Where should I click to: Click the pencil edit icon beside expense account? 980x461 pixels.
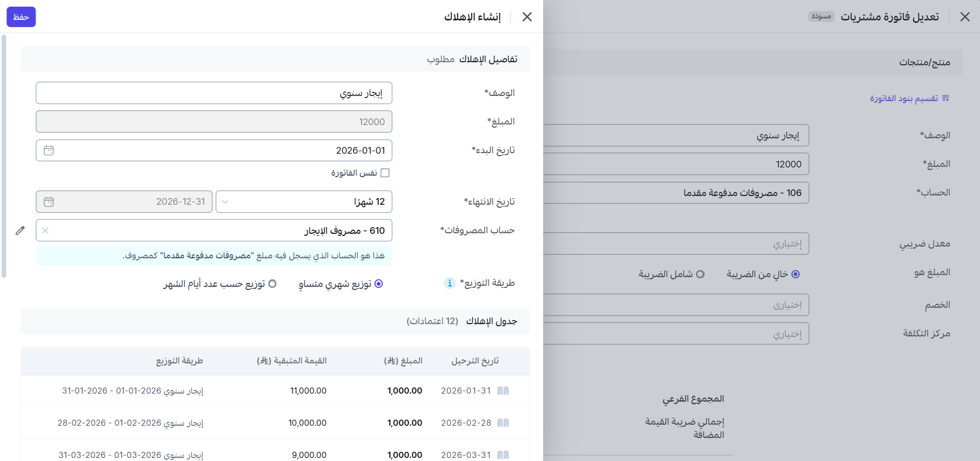tap(20, 231)
